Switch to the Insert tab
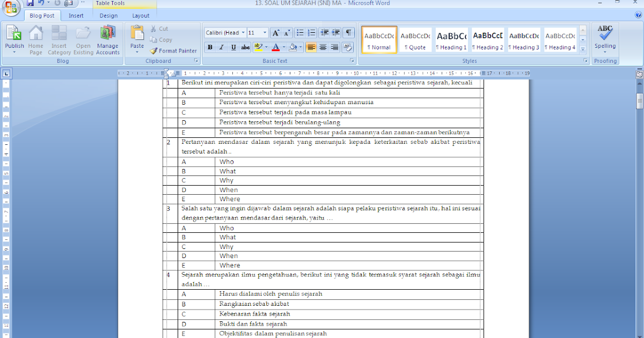 tap(76, 16)
